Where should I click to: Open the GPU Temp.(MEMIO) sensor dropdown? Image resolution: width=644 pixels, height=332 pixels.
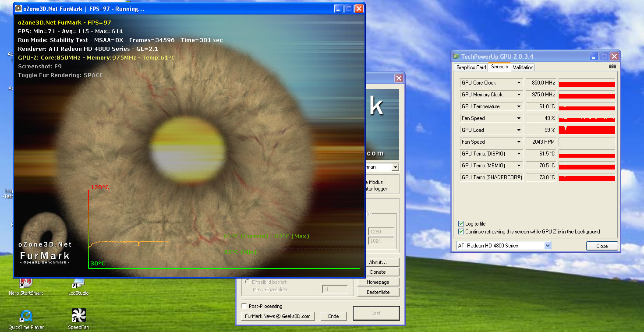pyautogui.click(x=519, y=166)
